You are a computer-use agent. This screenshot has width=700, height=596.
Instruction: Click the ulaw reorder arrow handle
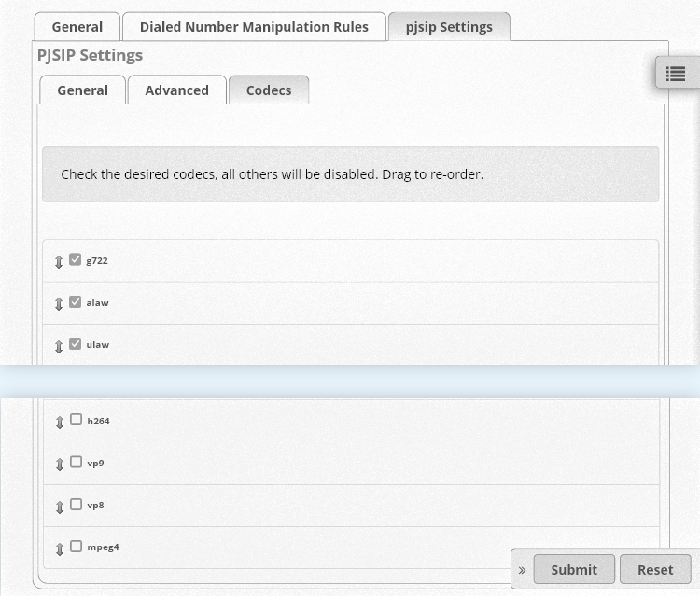(59, 347)
